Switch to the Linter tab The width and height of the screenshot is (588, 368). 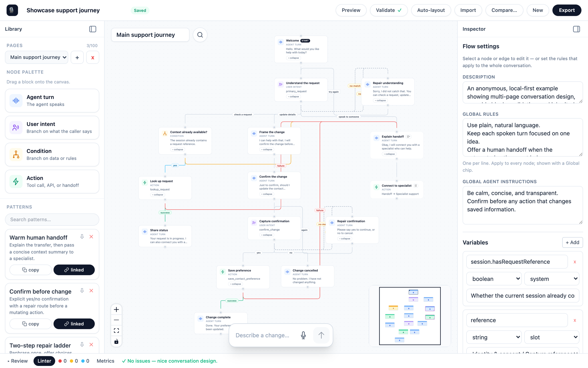pyautogui.click(x=44, y=361)
